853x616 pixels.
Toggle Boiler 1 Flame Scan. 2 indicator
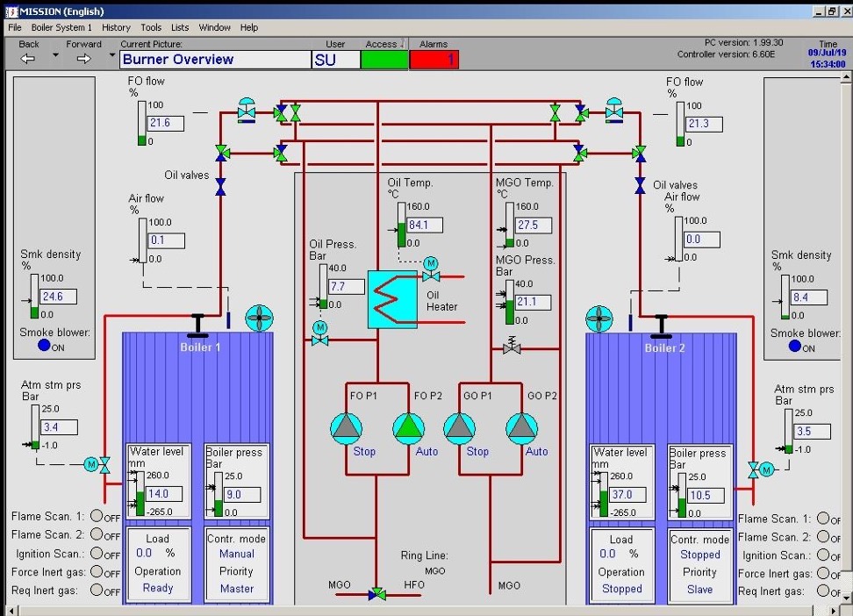point(97,534)
